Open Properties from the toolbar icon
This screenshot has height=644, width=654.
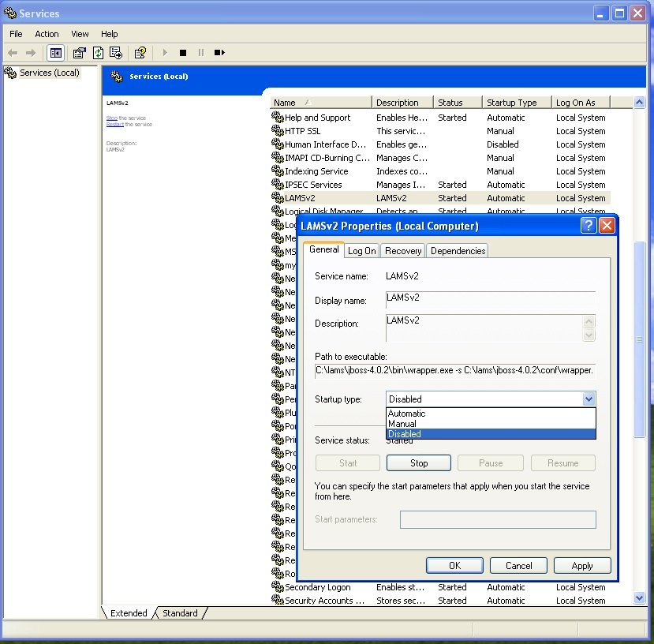[79, 53]
